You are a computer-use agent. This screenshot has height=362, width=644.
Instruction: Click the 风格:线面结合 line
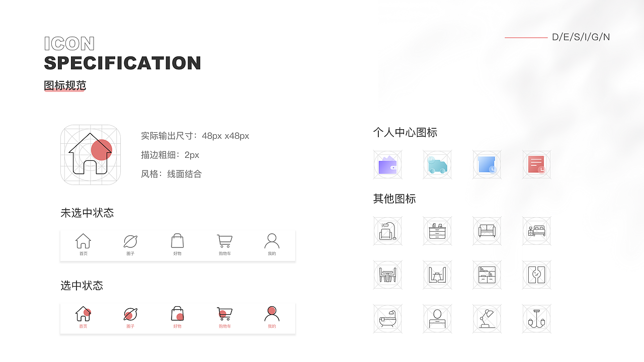coord(171,174)
